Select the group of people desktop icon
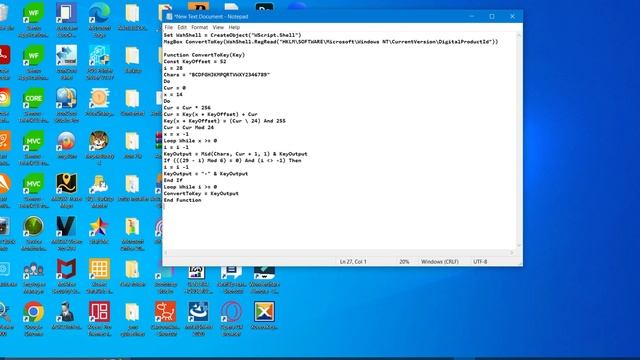This screenshot has height=360, width=640. point(33,269)
